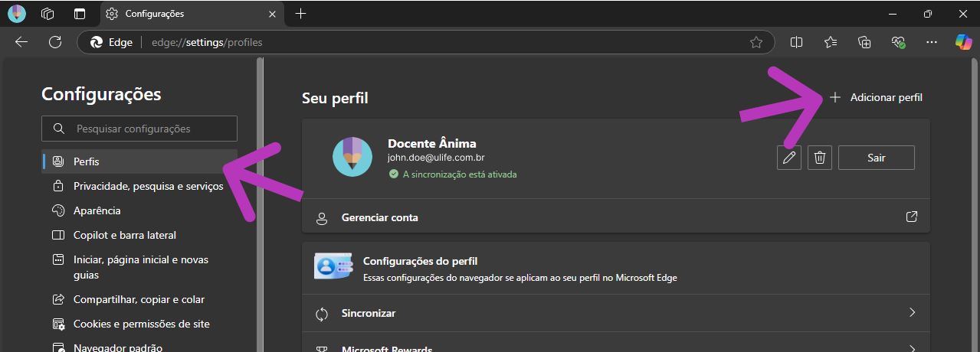Click john.doe@ulife.com.br email text
The image size is (980, 352).
(x=435, y=158)
